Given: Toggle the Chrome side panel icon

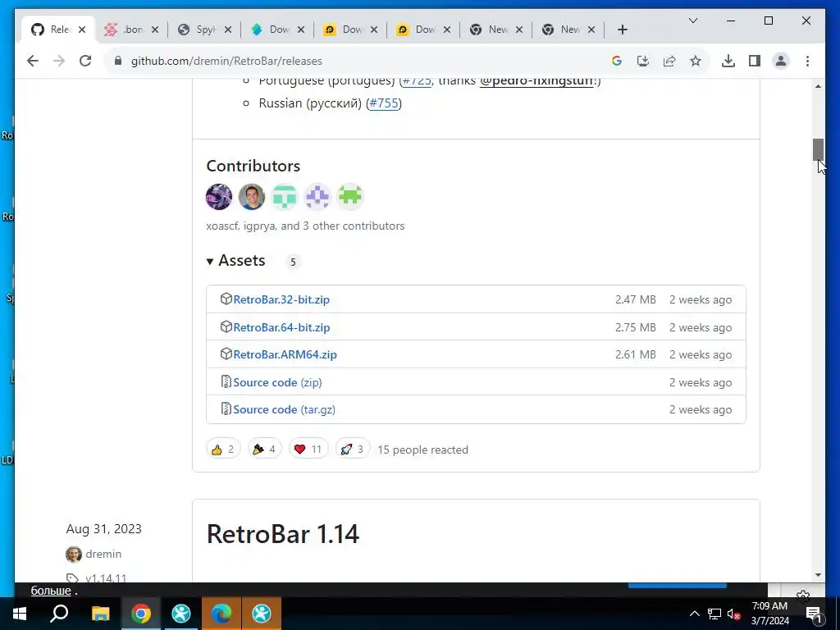Looking at the screenshot, I should tap(755, 61).
